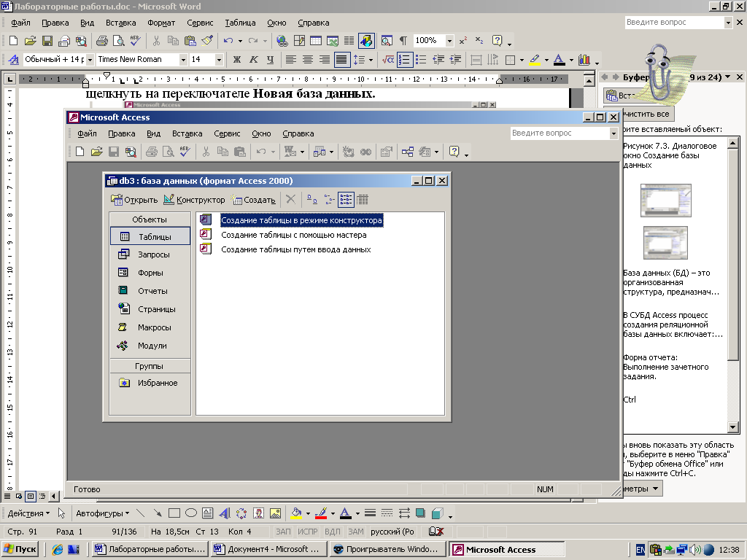Screen dimensions: 747x560
Task: Click Создание таблицы путем ввода данных
Action: point(296,249)
